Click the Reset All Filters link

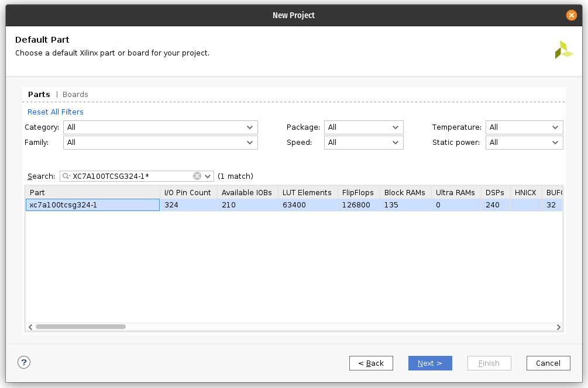coord(56,112)
